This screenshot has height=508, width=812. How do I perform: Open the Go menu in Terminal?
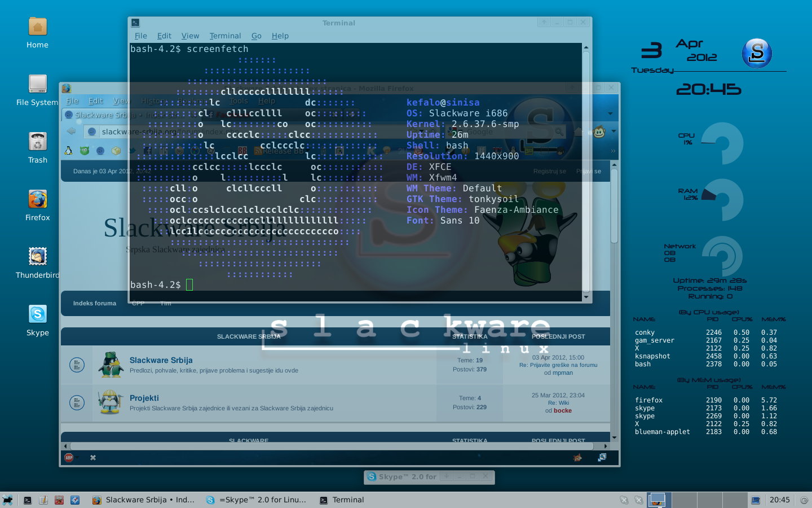tap(256, 36)
